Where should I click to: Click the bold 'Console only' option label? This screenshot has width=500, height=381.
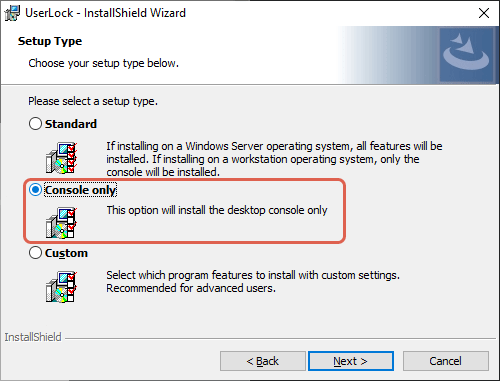pos(80,190)
